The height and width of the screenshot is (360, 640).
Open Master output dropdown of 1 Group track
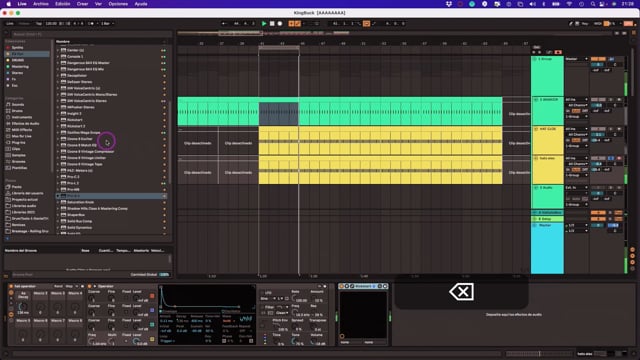point(576,59)
